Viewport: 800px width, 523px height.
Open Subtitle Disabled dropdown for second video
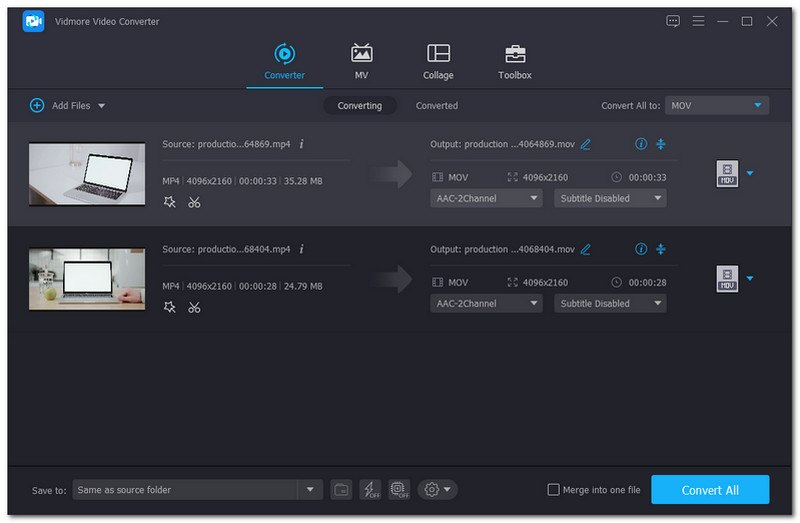(x=610, y=303)
